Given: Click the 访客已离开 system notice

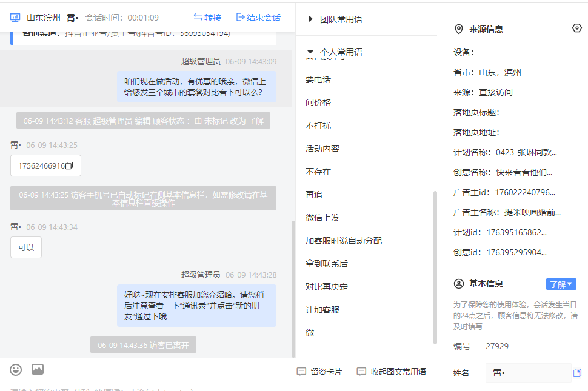Looking at the screenshot, I should 143,345.
